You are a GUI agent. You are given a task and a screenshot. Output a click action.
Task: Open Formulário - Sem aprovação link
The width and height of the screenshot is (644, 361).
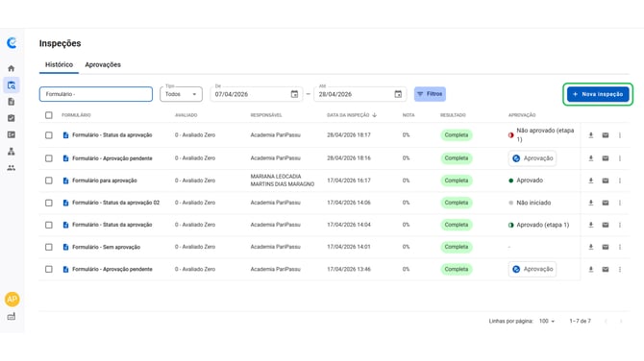click(x=107, y=247)
